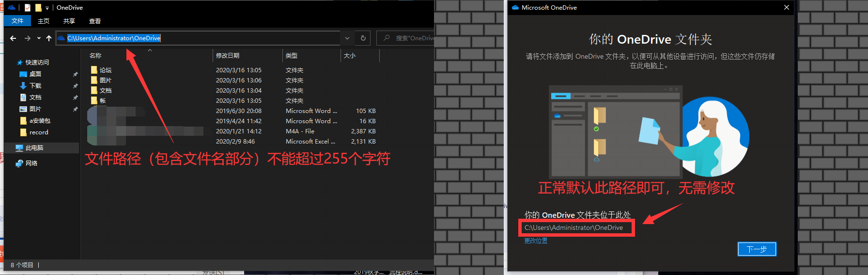Click the Refresh button by address bar
868x275 pixels.
pyautogui.click(x=363, y=38)
